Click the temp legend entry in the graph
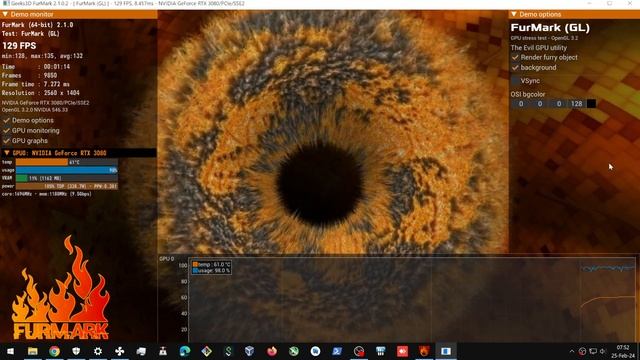The width and height of the screenshot is (640, 360). (211, 264)
